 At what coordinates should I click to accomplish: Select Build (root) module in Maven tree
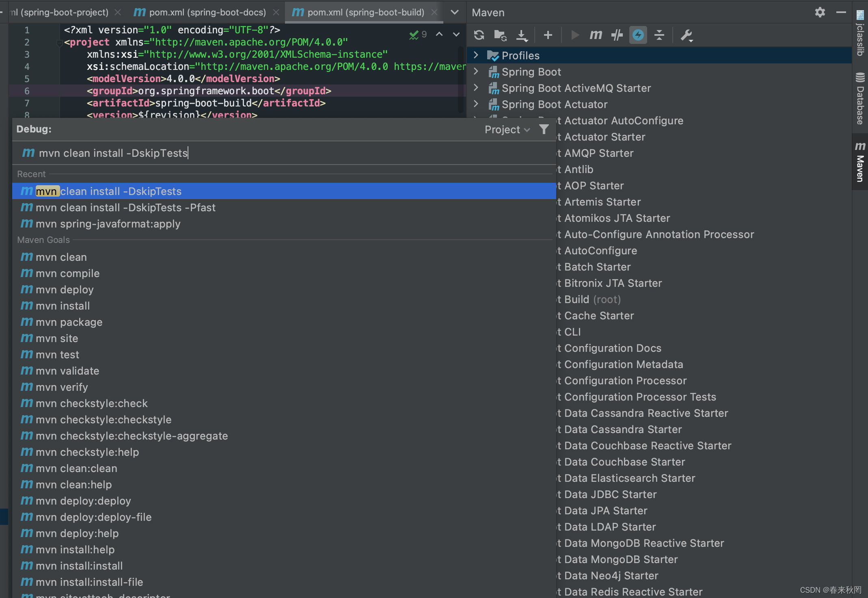point(592,299)
